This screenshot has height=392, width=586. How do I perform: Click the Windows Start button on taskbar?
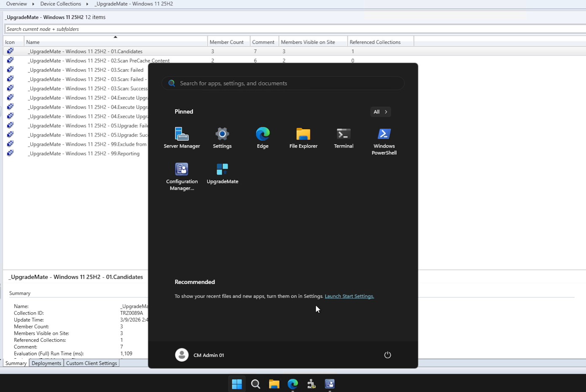[x=237, y=384]
